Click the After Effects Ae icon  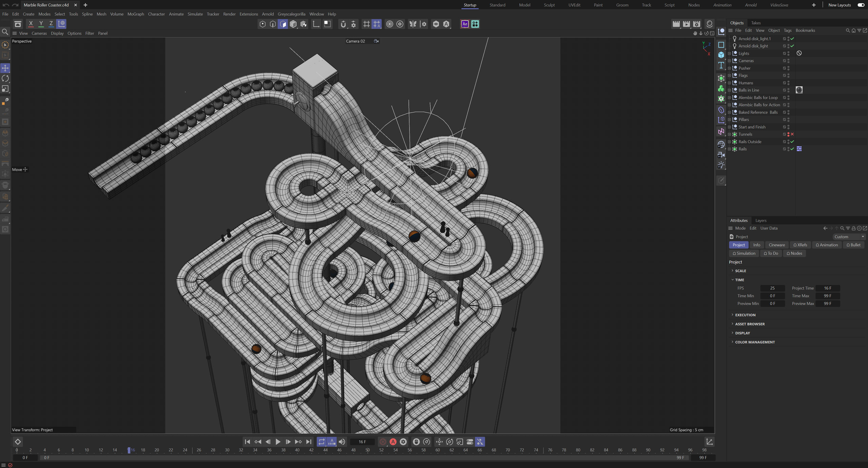(x=465, y=24)
